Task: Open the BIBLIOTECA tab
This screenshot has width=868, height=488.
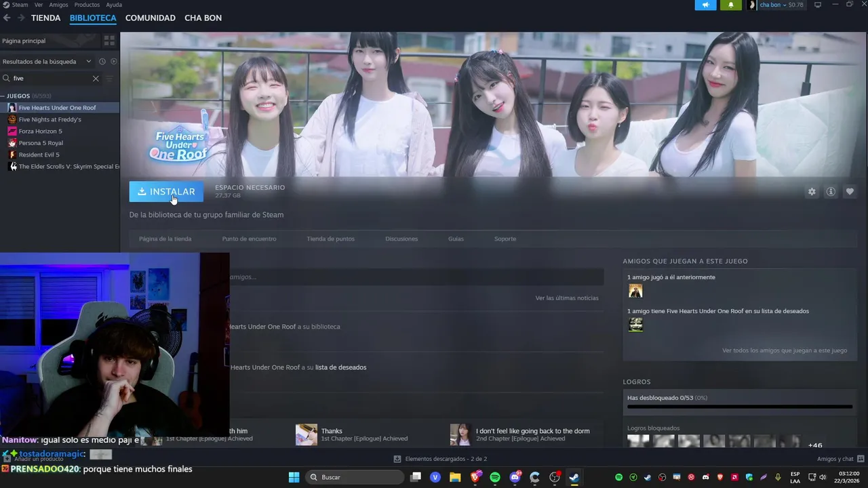Action: pos(93,18)
